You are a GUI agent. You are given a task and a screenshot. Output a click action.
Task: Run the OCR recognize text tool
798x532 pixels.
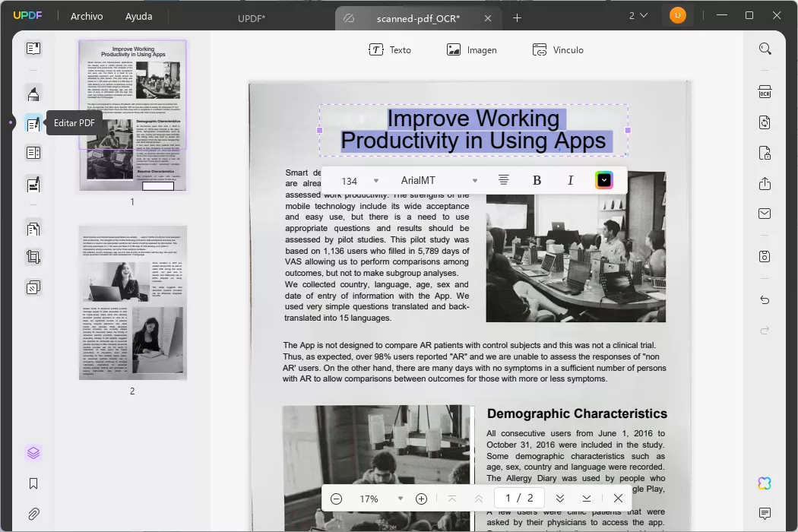point(765,92)
